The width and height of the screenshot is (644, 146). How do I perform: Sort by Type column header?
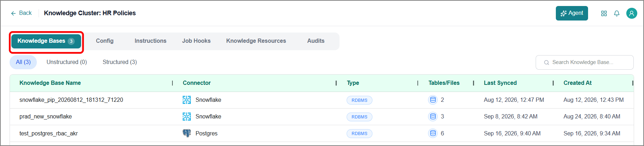353,83
